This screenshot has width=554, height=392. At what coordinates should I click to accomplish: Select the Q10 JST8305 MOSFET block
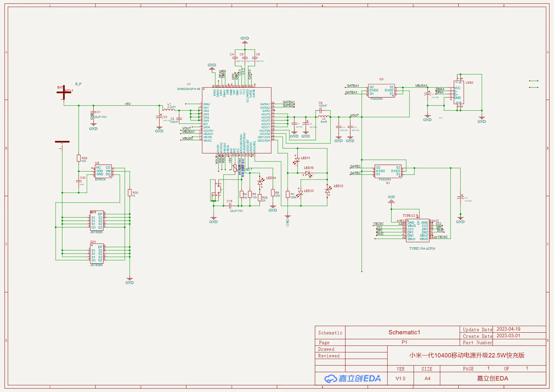click(x=97, y=221)
